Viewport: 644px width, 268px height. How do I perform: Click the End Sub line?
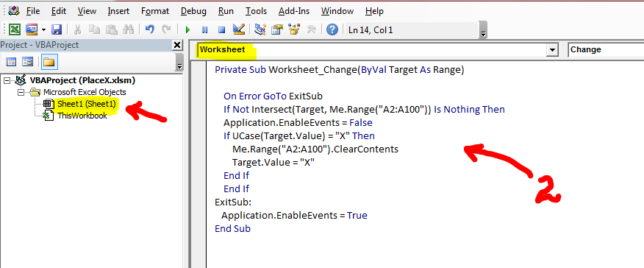[x=232, y=228]
